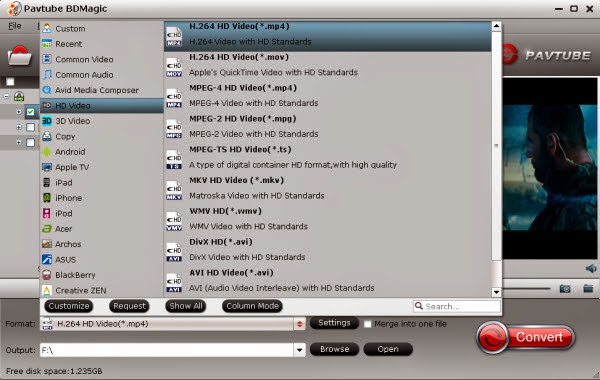600x380 pixels.
Task: Open the Output path dropdown arrow
Action: (x=300, y=350)
